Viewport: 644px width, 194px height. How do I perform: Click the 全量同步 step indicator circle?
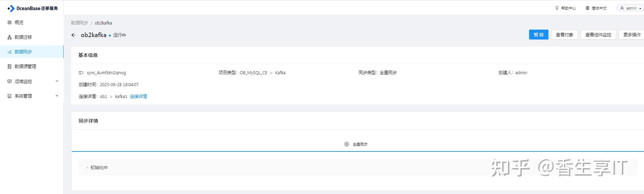click(x=346, y=144)
